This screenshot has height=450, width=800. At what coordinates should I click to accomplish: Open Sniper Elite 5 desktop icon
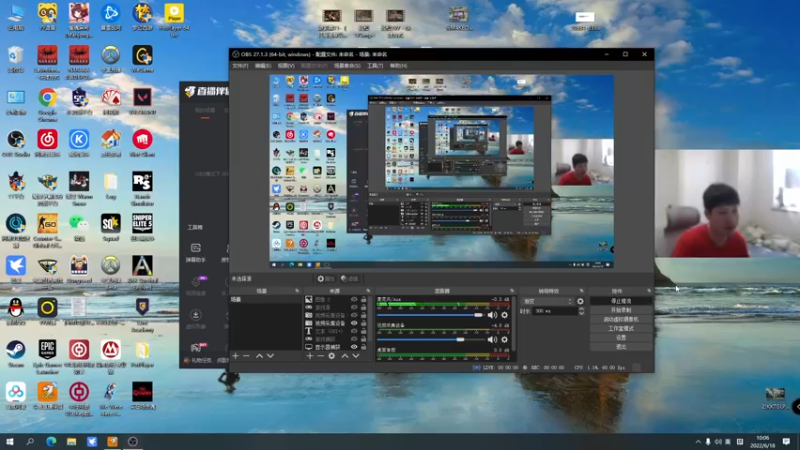click(142, 223)
